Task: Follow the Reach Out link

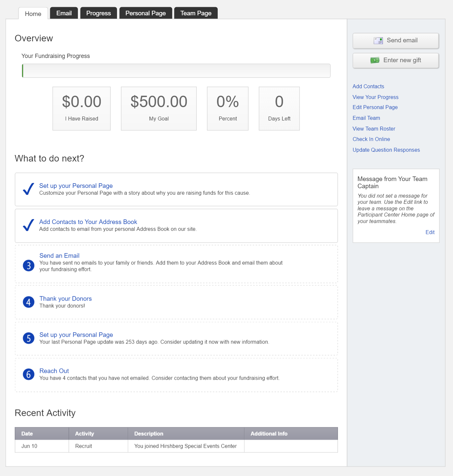Action: tap(54, 371)
